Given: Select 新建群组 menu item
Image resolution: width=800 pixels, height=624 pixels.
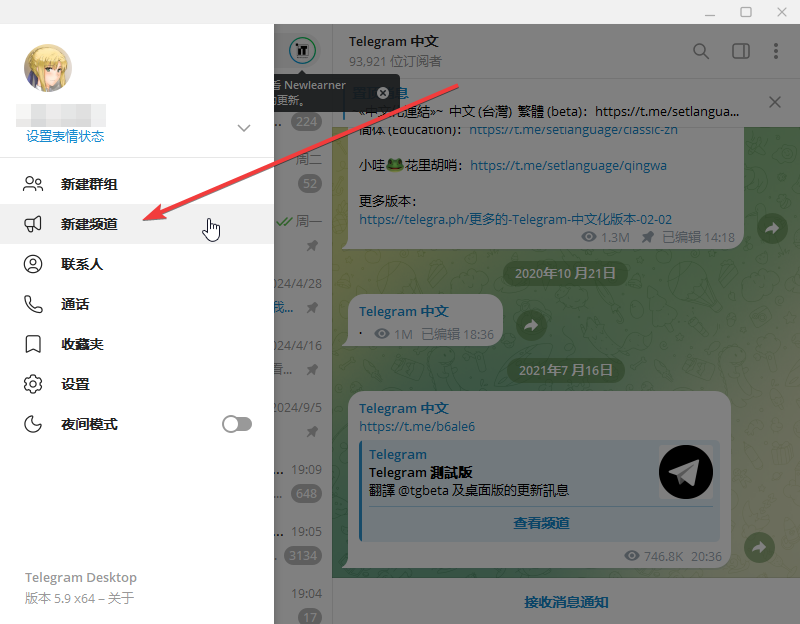Looking at the screenshot, I should (137, 184).
